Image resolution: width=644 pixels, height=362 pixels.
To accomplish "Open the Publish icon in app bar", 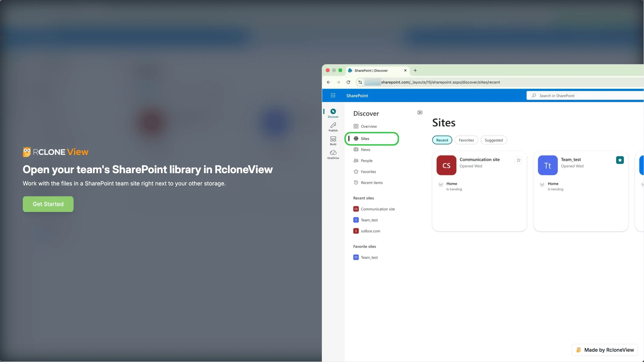I will 333,127.
